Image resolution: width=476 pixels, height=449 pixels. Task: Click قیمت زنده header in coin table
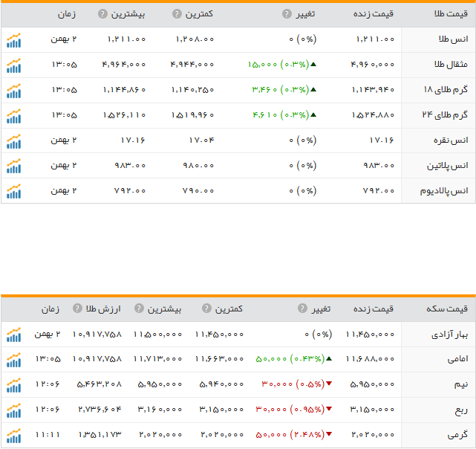click(374, 309)
